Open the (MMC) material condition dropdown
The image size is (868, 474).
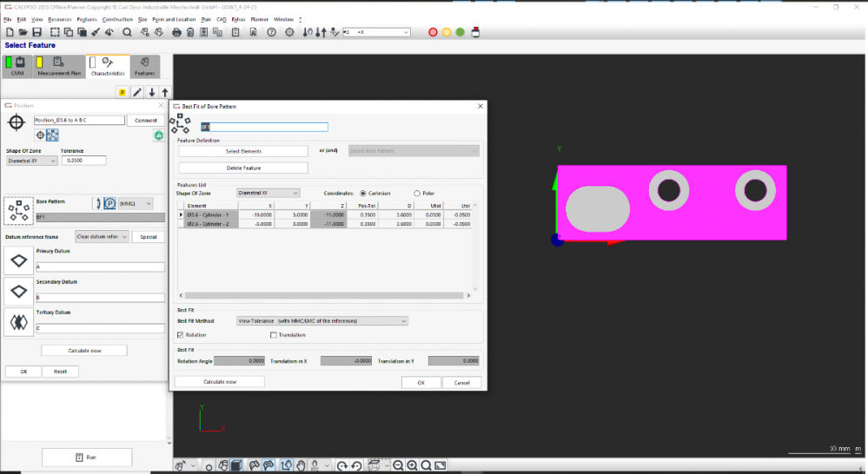tap(135, 203)
